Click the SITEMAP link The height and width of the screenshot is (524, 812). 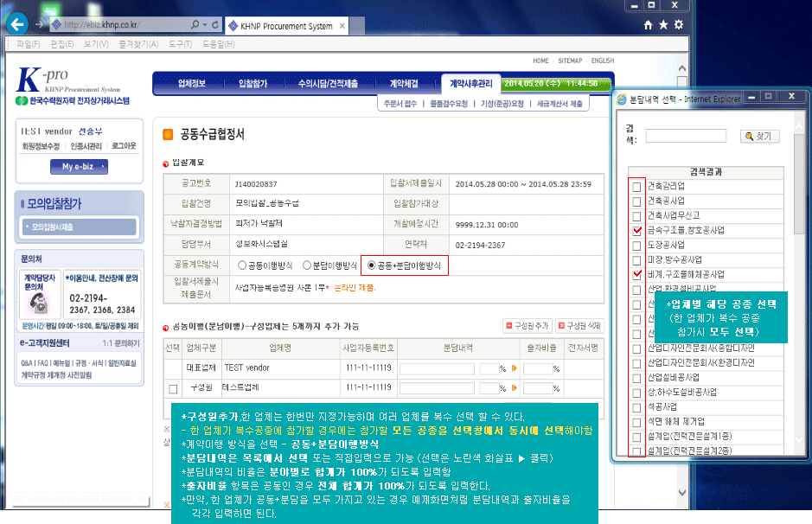click(x=570, y=61)
